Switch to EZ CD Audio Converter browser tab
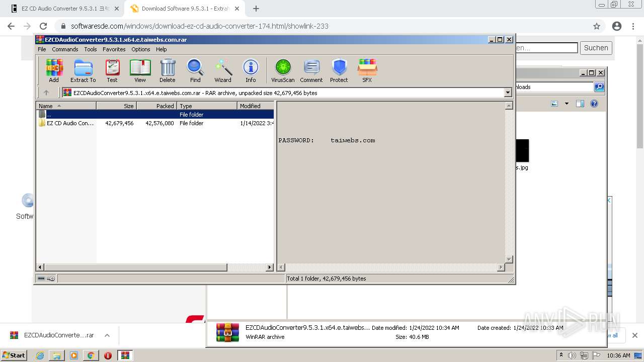This screenshot has height=362, width=644. coord(65,9)
